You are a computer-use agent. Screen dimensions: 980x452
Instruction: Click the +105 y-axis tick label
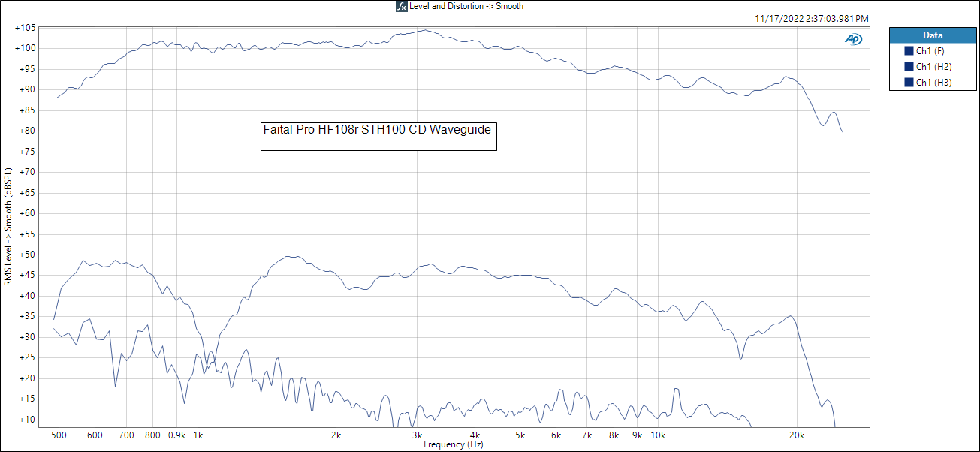[x=26, y=28]
